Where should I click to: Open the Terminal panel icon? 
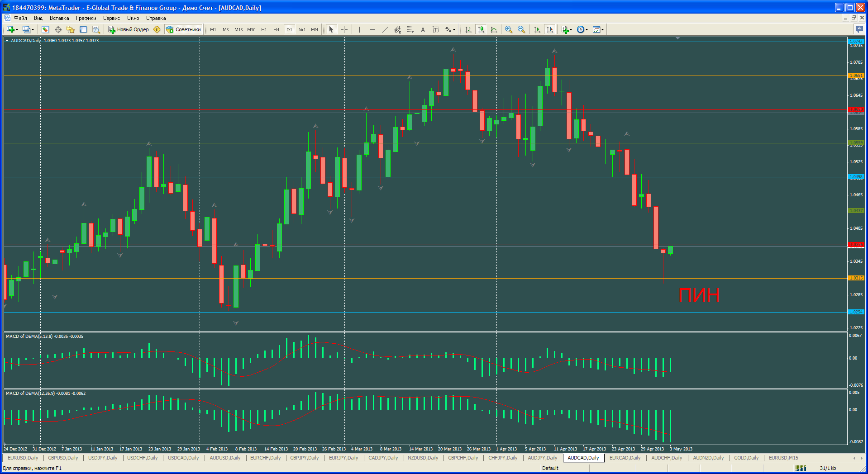(x=83, y=29)
